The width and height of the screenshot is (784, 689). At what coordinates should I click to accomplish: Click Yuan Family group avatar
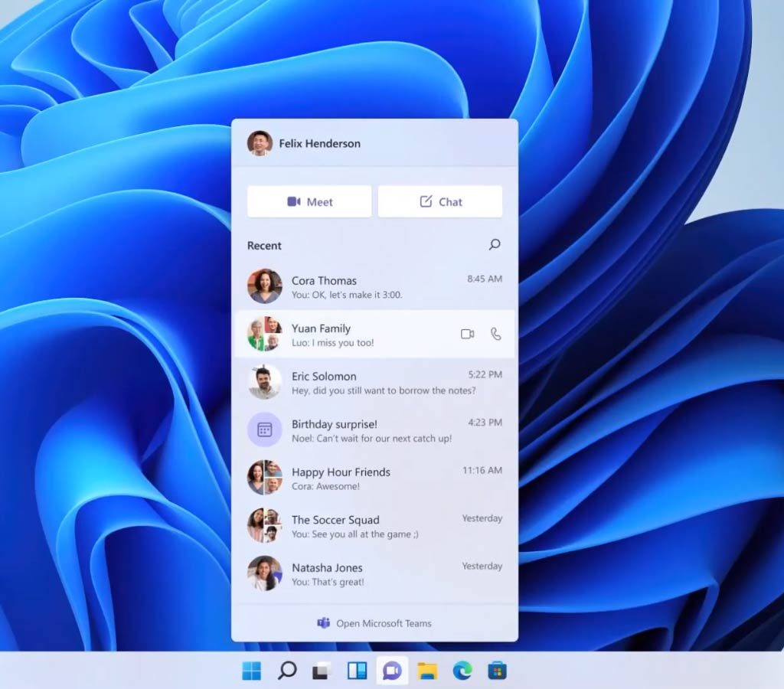point(264,334)
